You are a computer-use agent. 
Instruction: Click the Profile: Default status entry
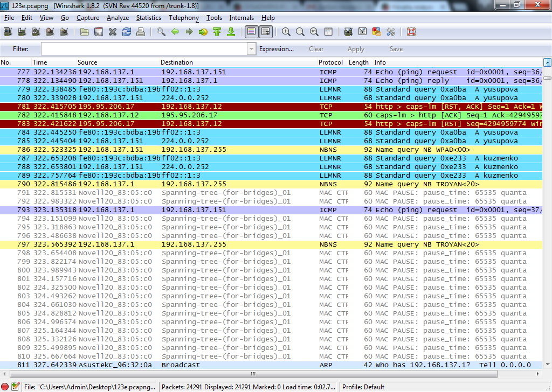tap(363, 387)
